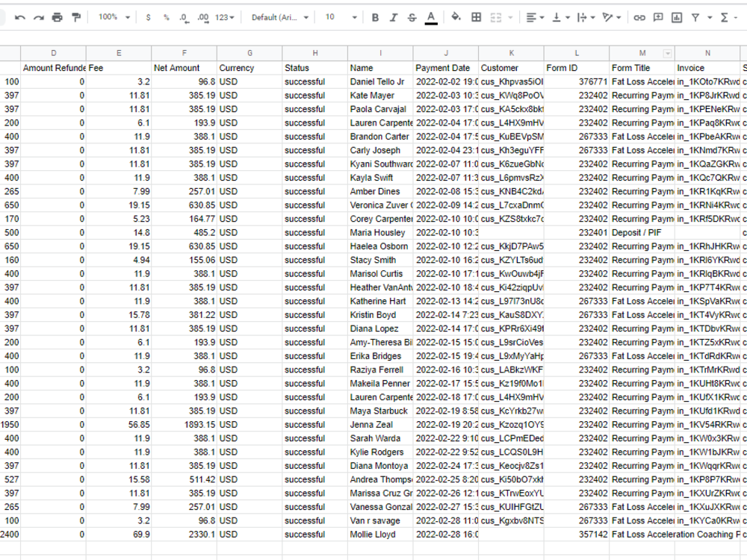Viewport: 747px width, 560px height.
Task: Open the text color picker
Action: [x=431, y=18]
